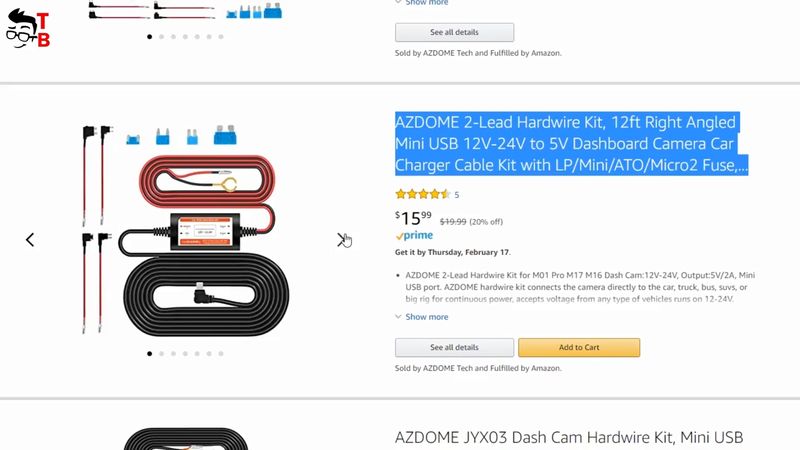Click See all details in top product
This screenshot has width=800, height=450.
click(455, 32)
